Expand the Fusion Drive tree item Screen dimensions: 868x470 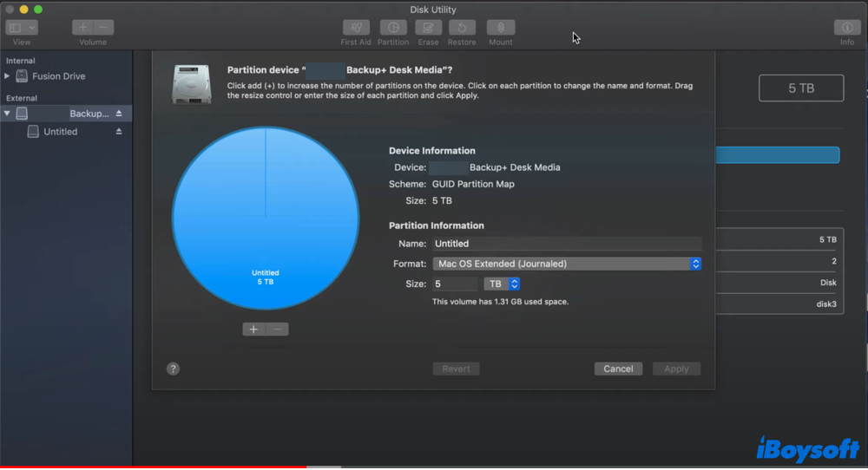[x=8, y=76]
